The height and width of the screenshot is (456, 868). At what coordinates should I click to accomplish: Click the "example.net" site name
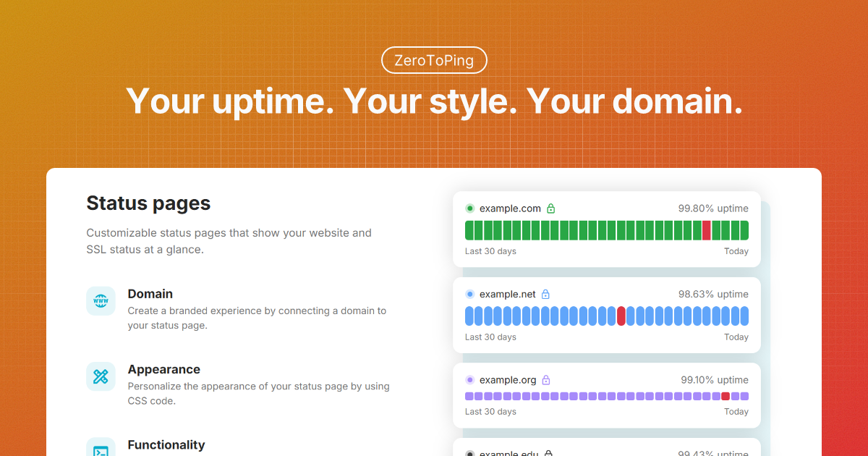[x=508, y=295]
